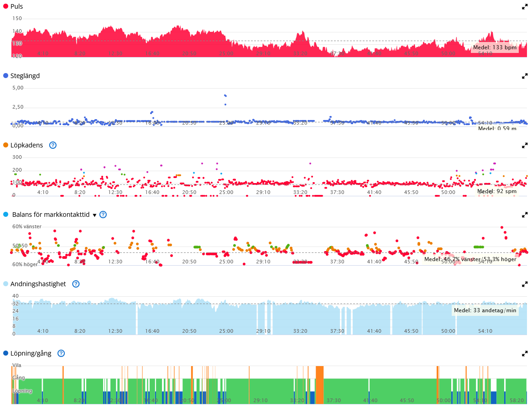Click the 'Vila' axis label
532x409 pixels.
coord(16,365)
